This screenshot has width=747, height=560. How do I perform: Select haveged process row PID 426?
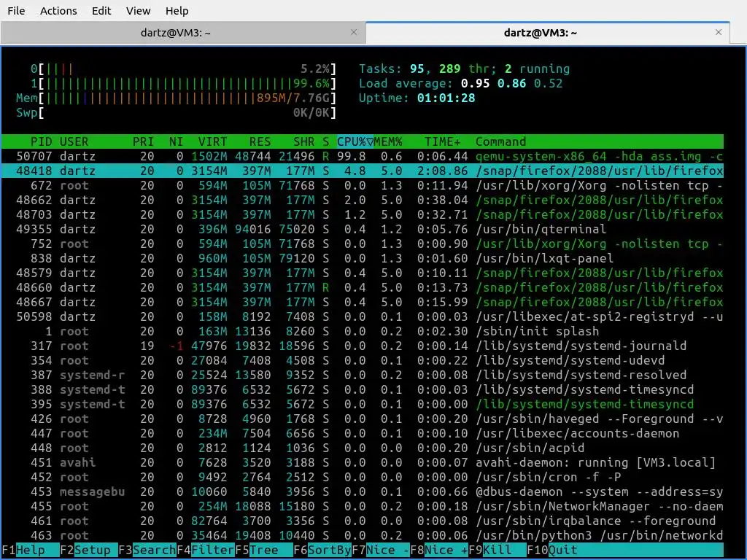point(363,419)
